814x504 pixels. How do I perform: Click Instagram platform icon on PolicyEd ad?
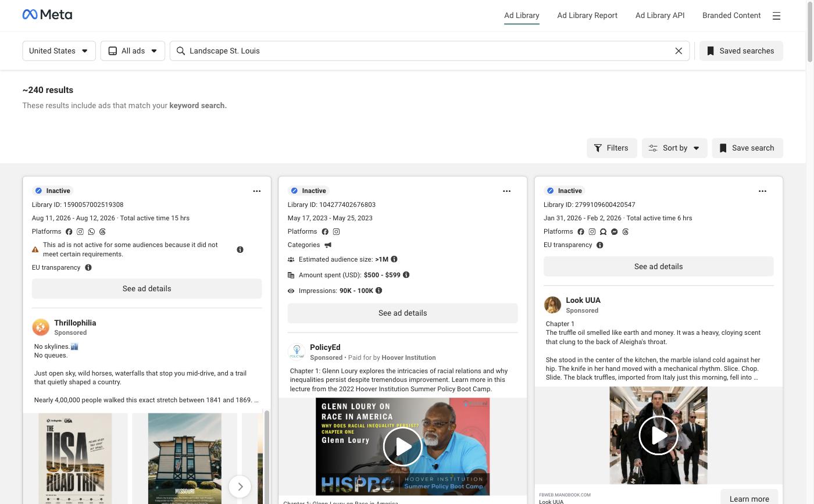coord(336,232)
